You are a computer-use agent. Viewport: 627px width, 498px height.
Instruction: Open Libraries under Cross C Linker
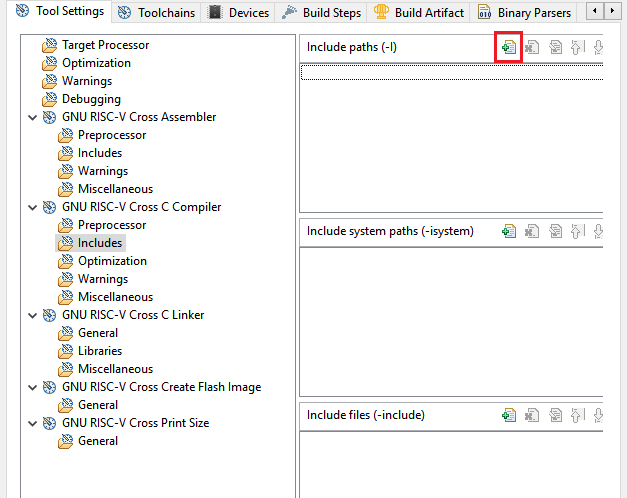click(x=99, y=351)
